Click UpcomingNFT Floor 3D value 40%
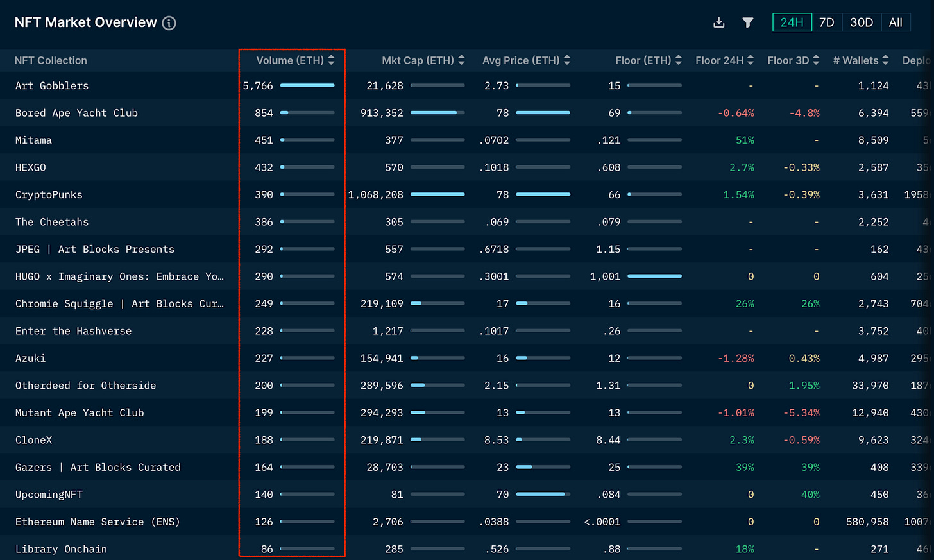Screen dimensions: 934x560 pyautogui.click(x=810, y=495)
